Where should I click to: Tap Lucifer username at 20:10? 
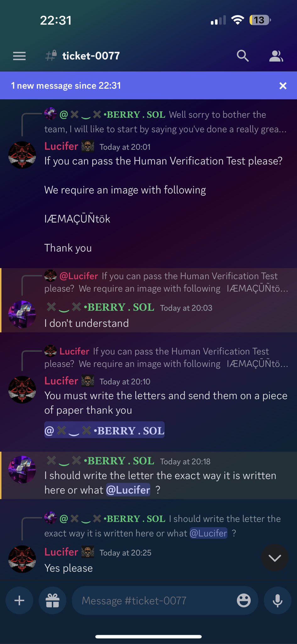point(61,381)
